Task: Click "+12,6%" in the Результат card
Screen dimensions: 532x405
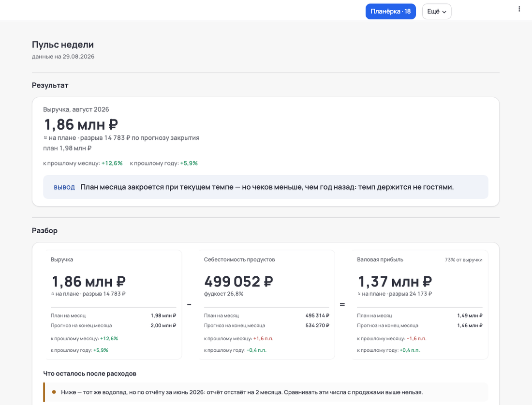Action: 112,163
